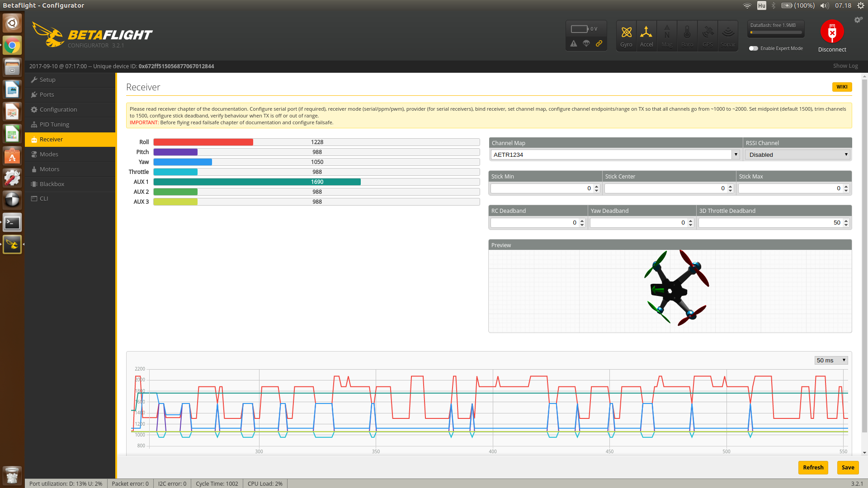Toggle Enable Expert Mode switch
The width and height of the screenshot is (868, 488).
coord(753,48)
